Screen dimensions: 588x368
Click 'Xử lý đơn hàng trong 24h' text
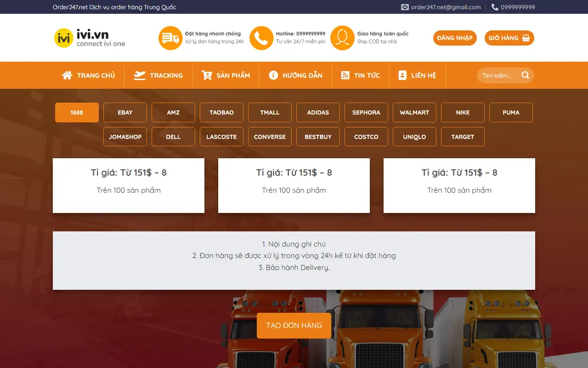(215, 41)
